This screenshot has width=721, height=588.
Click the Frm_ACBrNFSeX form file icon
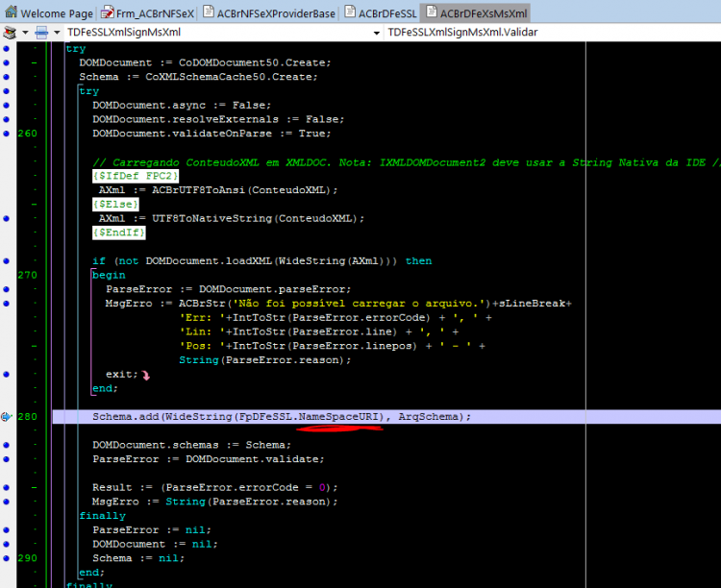[108, 12]
